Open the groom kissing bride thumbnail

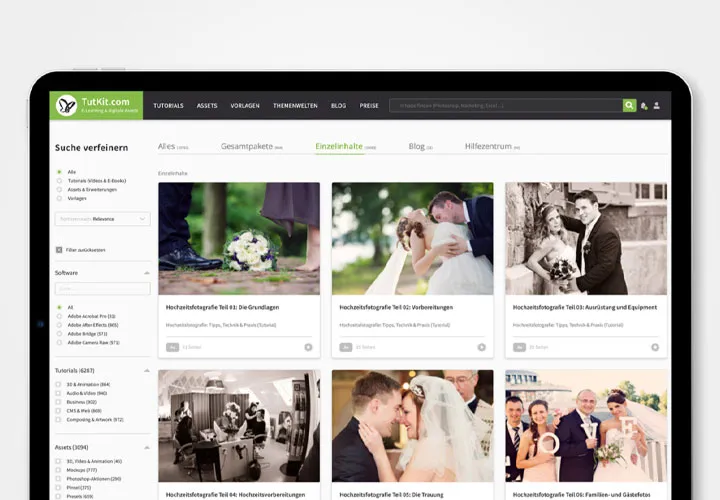click(413, 239)
